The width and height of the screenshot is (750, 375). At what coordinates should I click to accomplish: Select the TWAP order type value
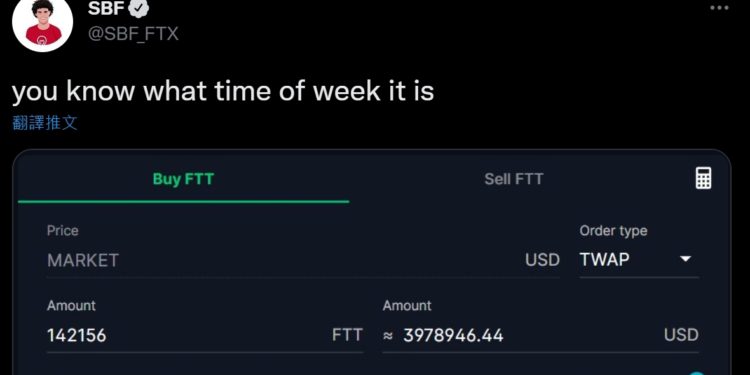(x=604, y=260)
